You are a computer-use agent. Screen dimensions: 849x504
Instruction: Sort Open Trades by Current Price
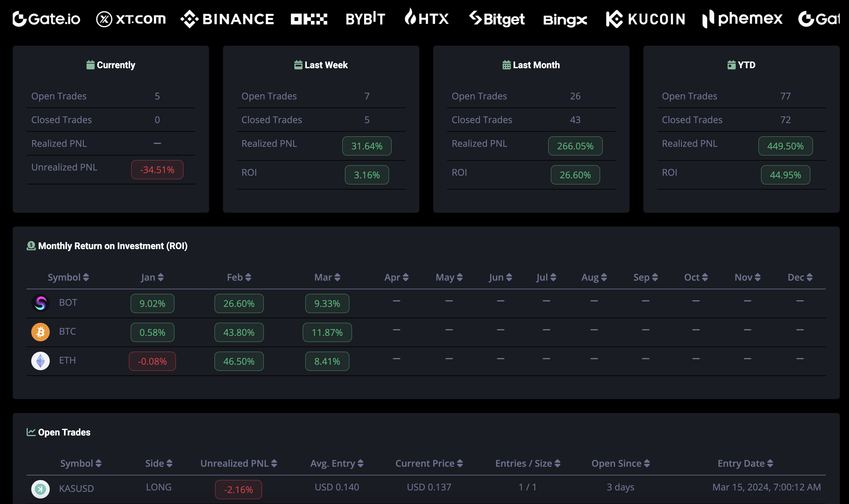click(429, 463)
